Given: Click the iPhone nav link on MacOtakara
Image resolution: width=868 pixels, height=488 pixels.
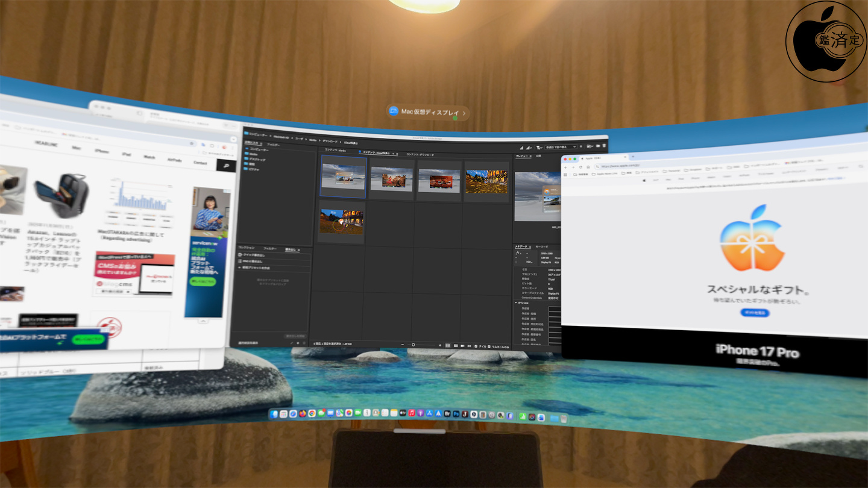Looking at the screenshot, I should [x=102, y=151].
